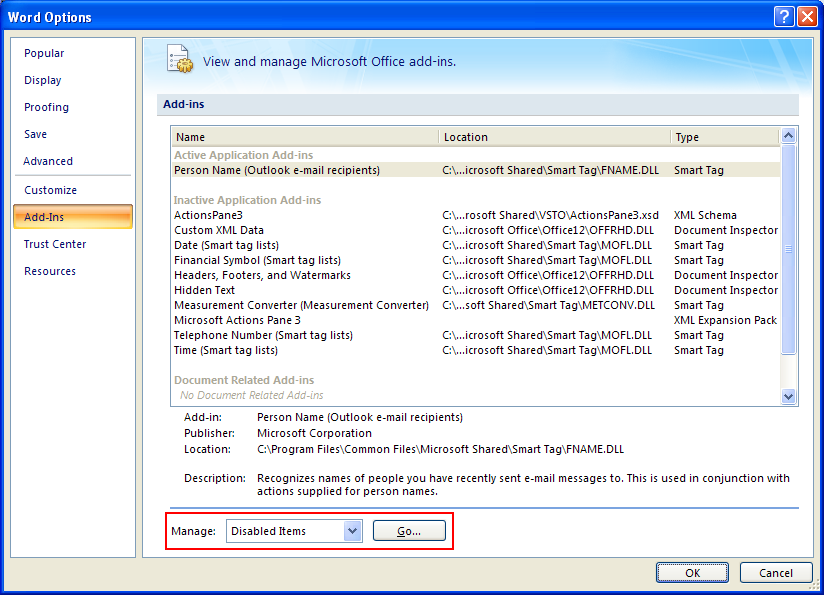Sort add-ins by Name column header

click(305, 137)
